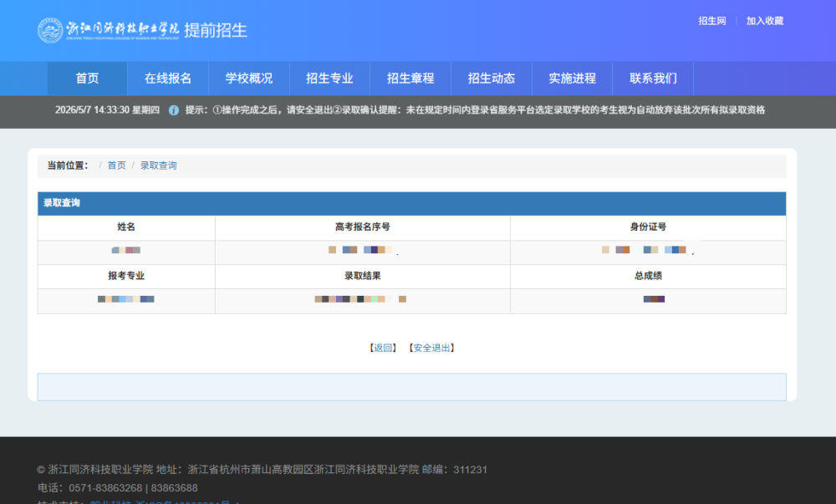
Task: Click the 姓名 column header
Action: 126,227
